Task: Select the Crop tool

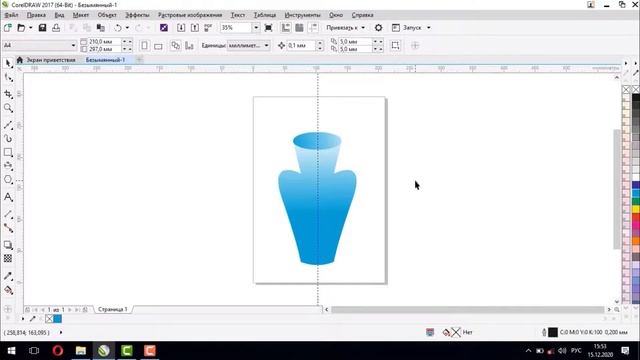Action: pos(8,94)
